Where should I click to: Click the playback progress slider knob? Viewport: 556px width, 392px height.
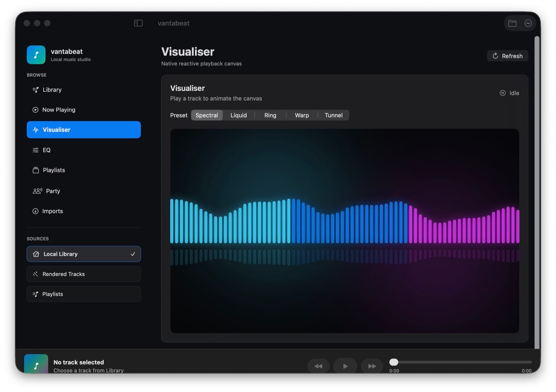394,362
